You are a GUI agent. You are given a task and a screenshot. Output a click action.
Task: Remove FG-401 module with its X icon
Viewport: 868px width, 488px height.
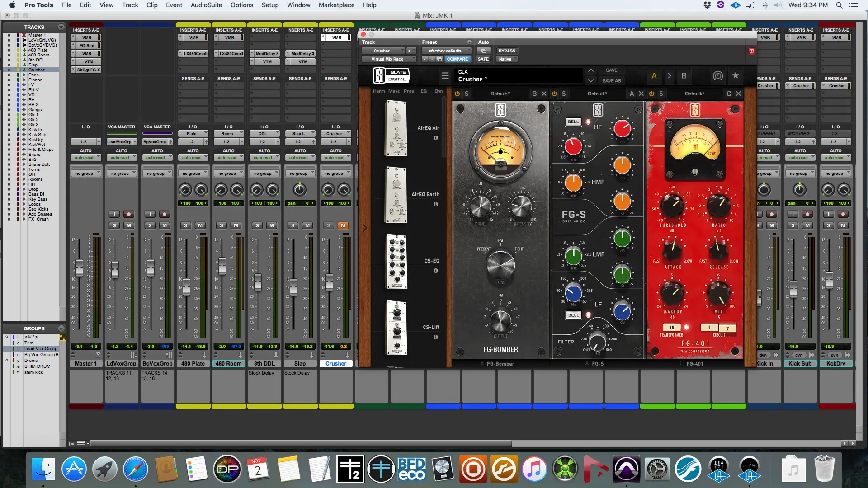(738, 94)
